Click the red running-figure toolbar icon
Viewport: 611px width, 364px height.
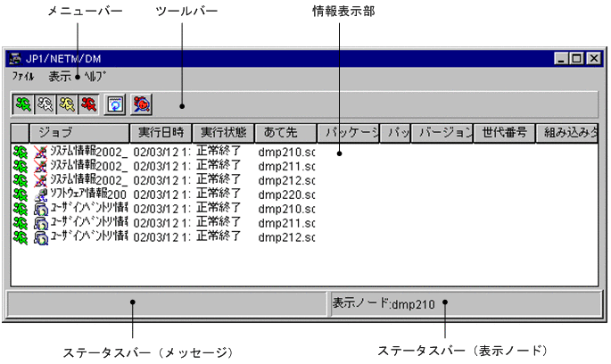(89, 104)
